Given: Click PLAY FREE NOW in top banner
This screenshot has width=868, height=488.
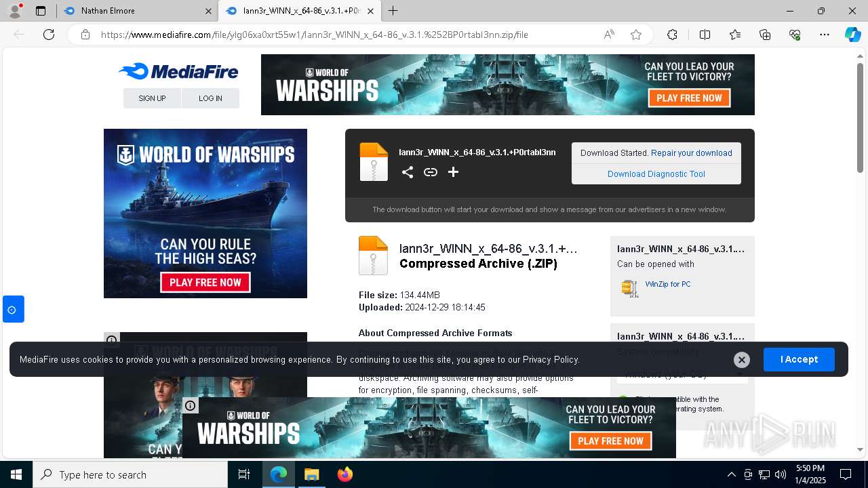Looking at the screenshot, I should (x=689, y=98).
